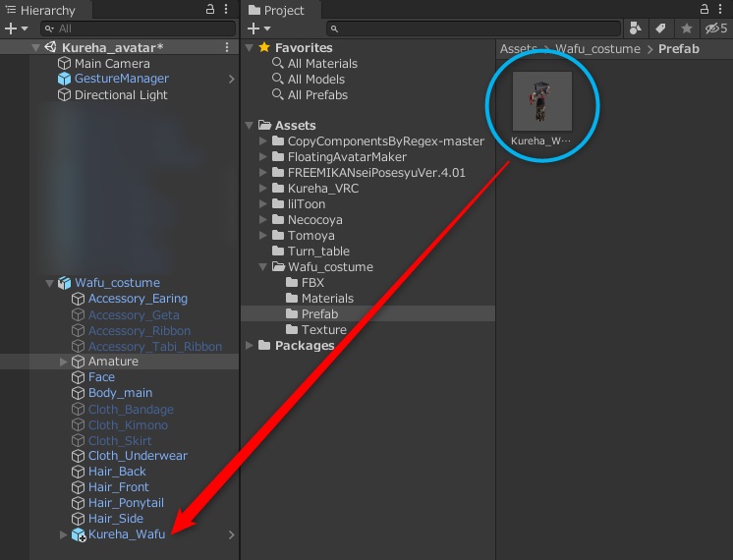
Task: Select All Materials saved search
Action: coord(322,63)
